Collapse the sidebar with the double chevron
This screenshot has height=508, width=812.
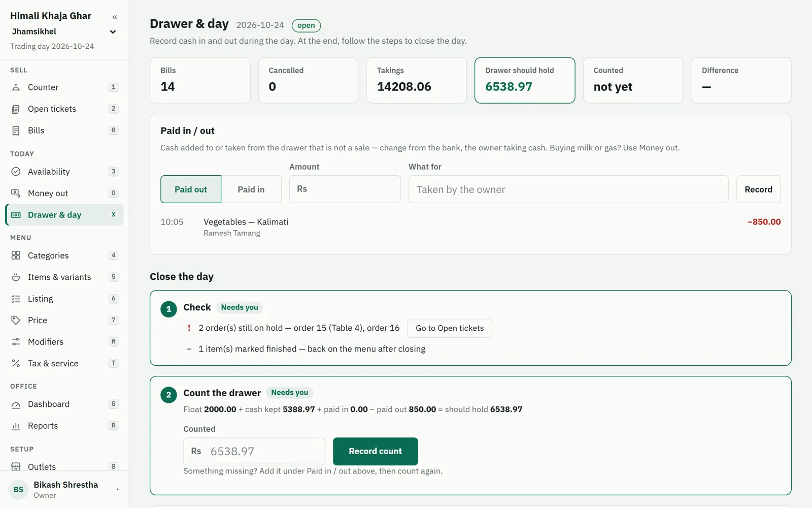click(x=115, y=17)
